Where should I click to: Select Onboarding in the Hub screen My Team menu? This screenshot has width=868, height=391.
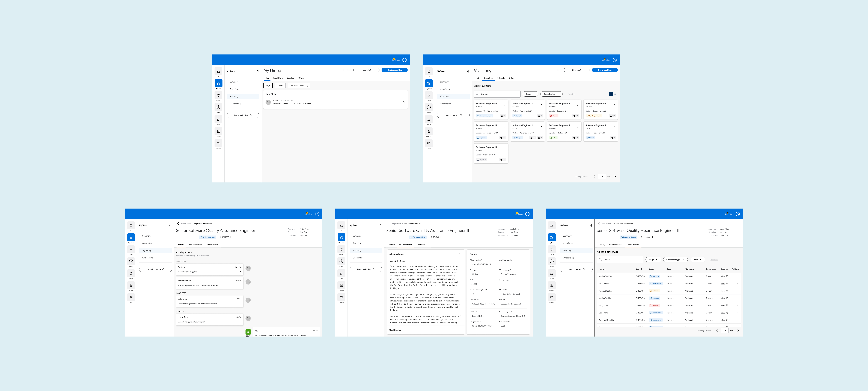pos(235,104)
